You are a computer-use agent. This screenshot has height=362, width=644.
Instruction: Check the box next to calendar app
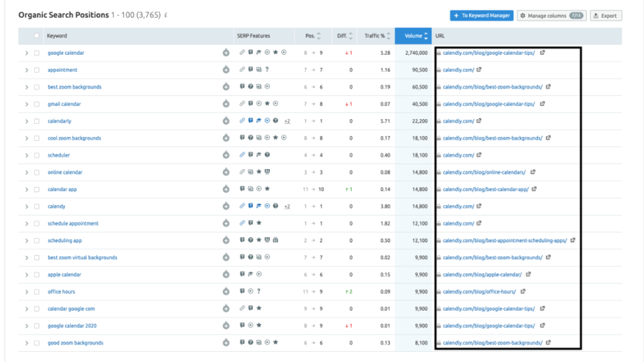[x=36, y=190]
